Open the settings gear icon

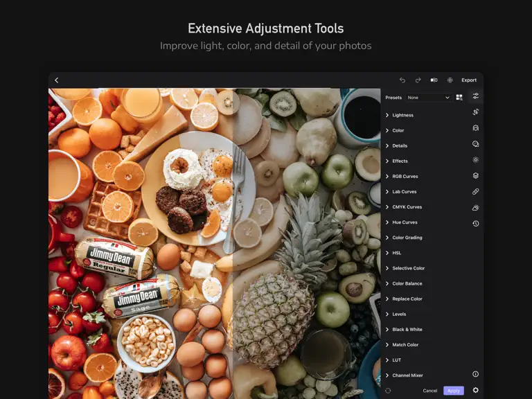click(476, 390)
